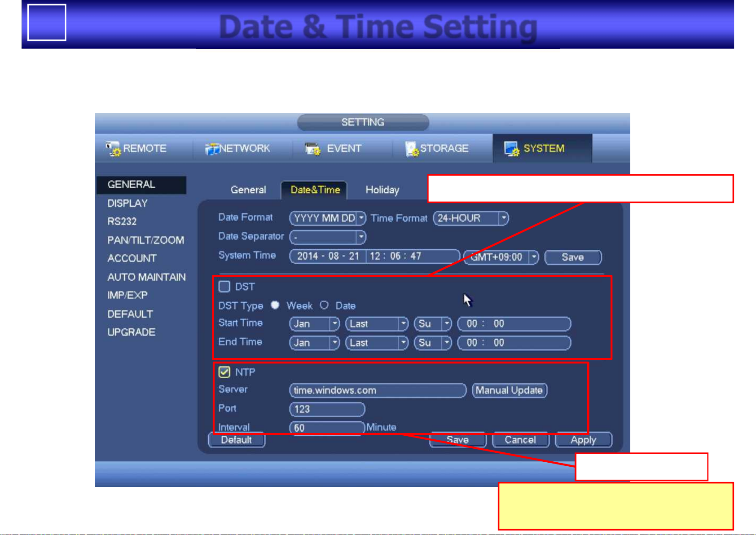Click the EVENT tab icon
The image size is (756, 535).
(312, 149)
